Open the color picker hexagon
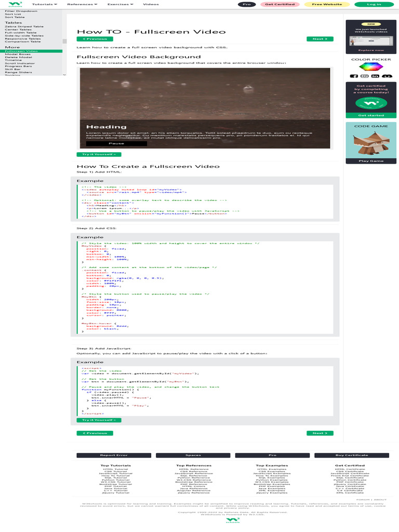This screenshot has width=399, height=532. pos(371,67)
